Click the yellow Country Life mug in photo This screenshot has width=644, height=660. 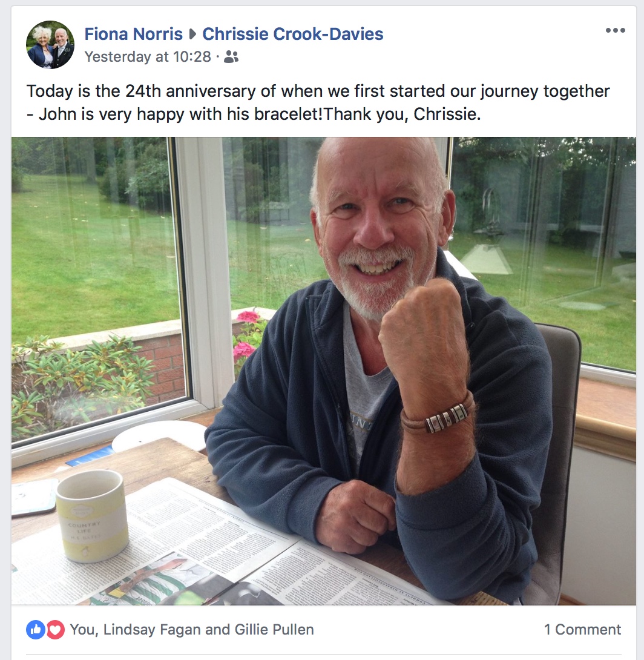tap(92, 516)
